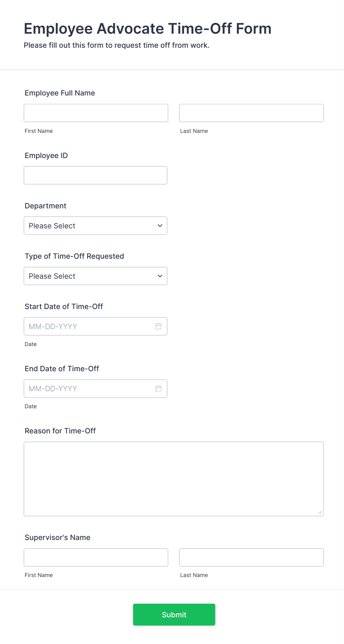Click the Employee ID label
This screenshot has width=344, height=644.
point(46,155)
